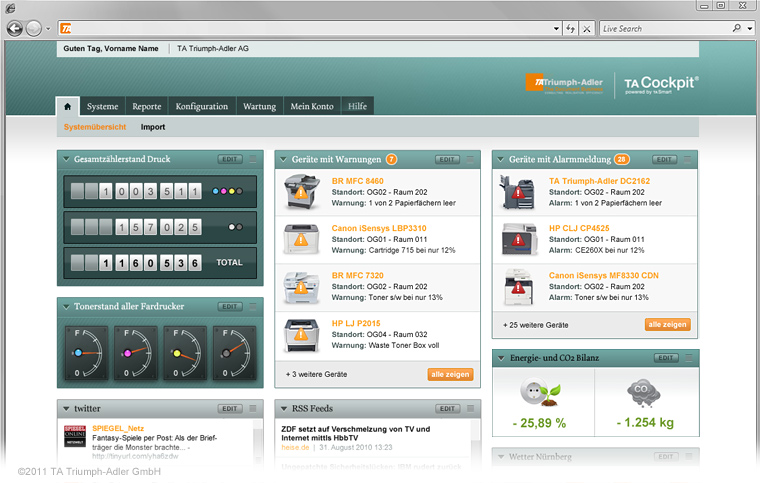Click the warnings count badge 7

pyautogui.click(x=391, y=159)
